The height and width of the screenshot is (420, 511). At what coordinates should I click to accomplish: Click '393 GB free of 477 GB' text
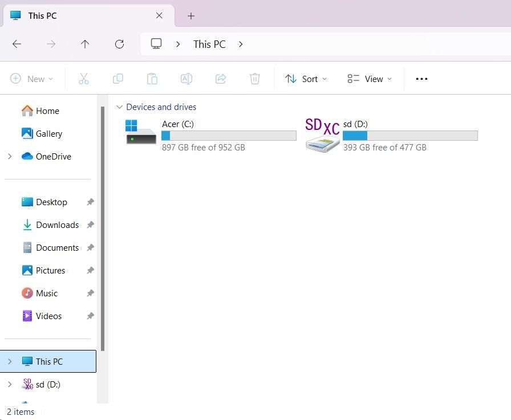pyautogui.click(x=384, y=148)
